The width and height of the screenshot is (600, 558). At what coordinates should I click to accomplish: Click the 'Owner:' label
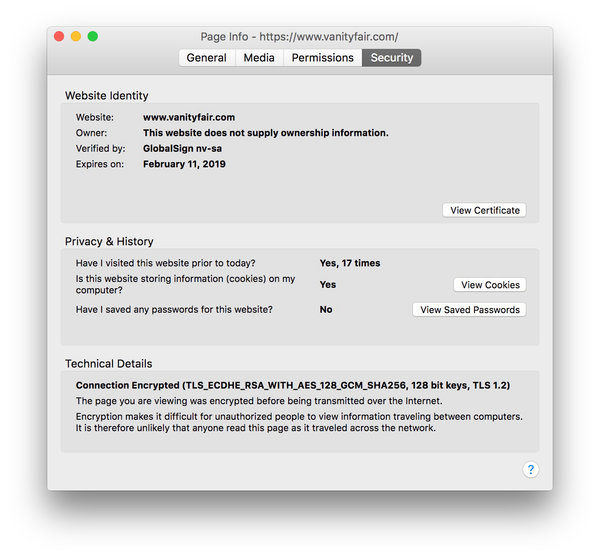[91, 133]
